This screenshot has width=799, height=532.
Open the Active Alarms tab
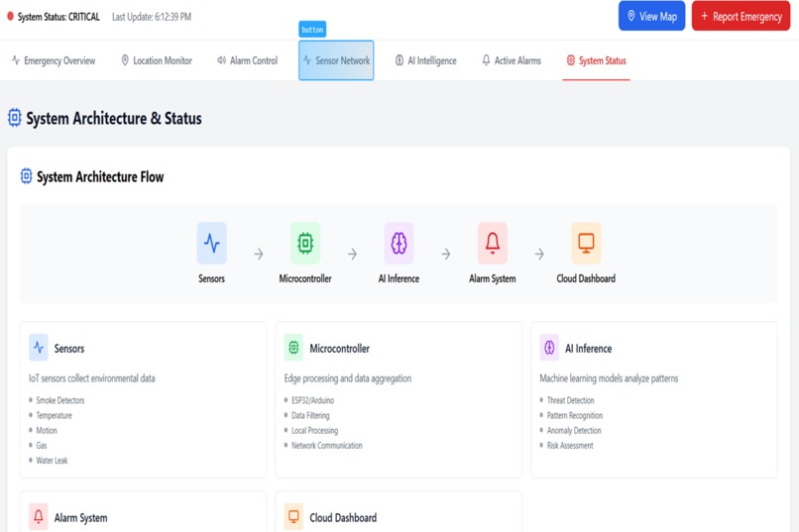pos(512,60)
